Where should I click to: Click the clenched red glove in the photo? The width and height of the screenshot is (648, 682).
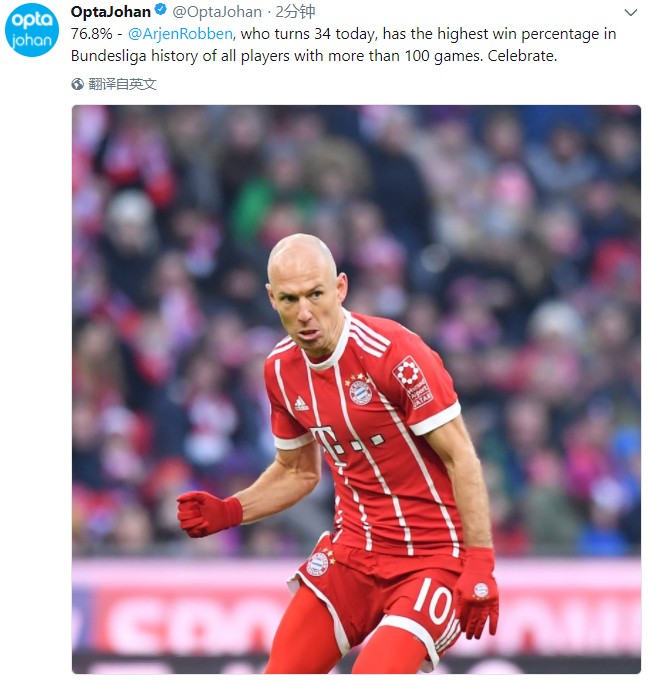pyautogui.click(x=210, y=514)
